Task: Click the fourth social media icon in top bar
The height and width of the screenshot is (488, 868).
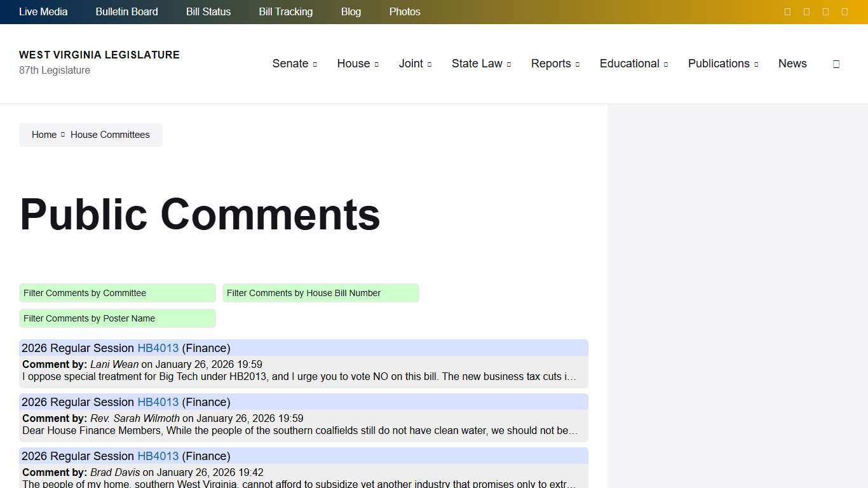Action: coord(844,11)
